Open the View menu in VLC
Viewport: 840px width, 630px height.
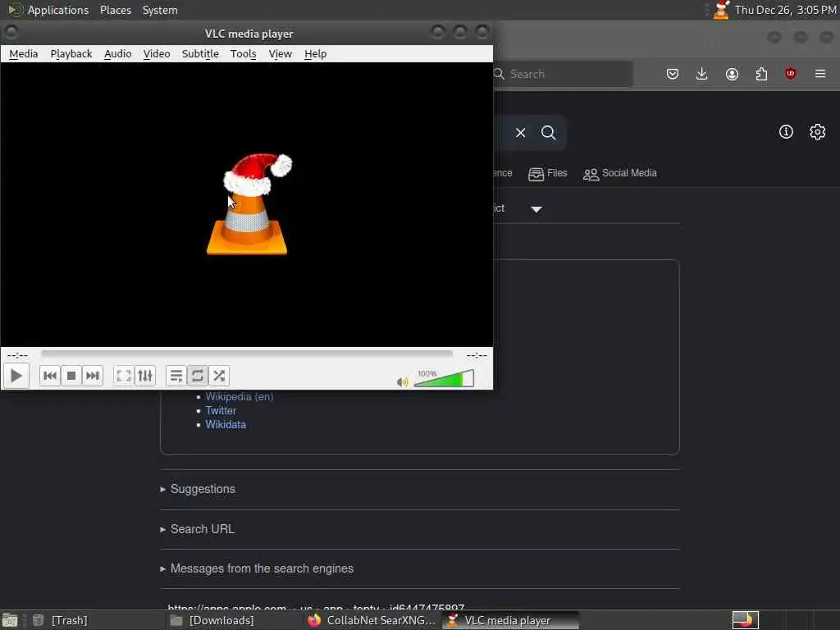click(x=281, y=53)
